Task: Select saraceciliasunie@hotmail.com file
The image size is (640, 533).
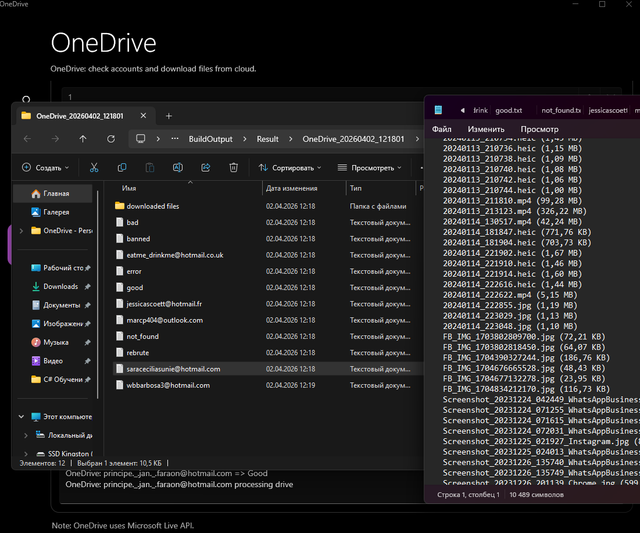Action: tap(267, 369)
